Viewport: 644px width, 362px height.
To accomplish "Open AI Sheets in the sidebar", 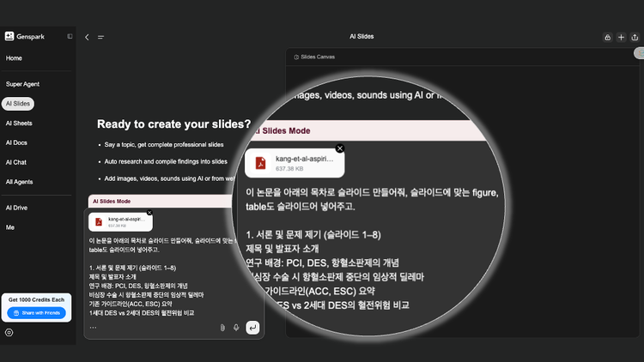I will [x=19, y=124].
